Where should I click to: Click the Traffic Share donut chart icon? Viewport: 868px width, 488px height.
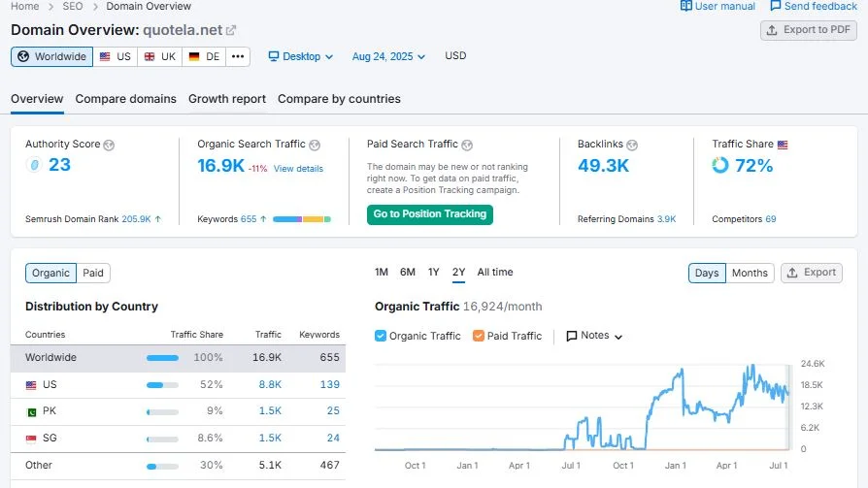click(719, 166)
